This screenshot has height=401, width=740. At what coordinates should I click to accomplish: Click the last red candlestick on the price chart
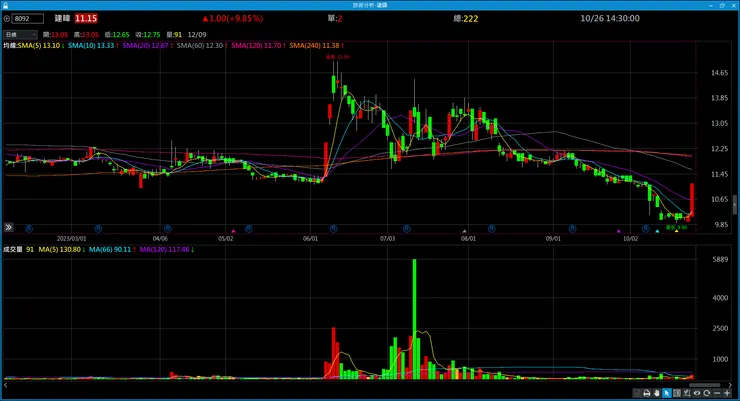click(x=692, y=200)
